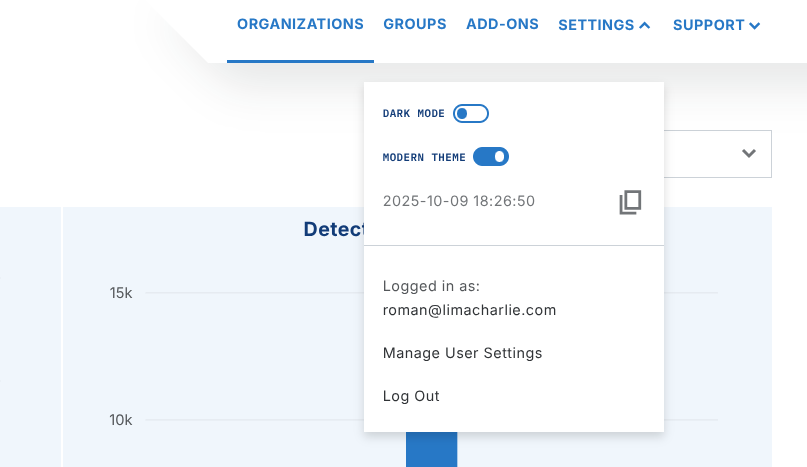Collapse the SETTINGS dropdown menu
Viewport: 807px width, 467px height.
(604, 25)
